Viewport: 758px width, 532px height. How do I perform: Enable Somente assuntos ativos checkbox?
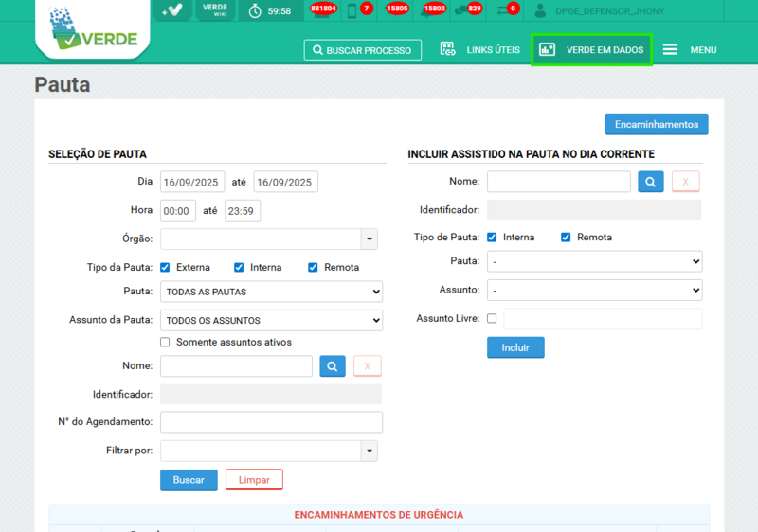tap(165, 342)
